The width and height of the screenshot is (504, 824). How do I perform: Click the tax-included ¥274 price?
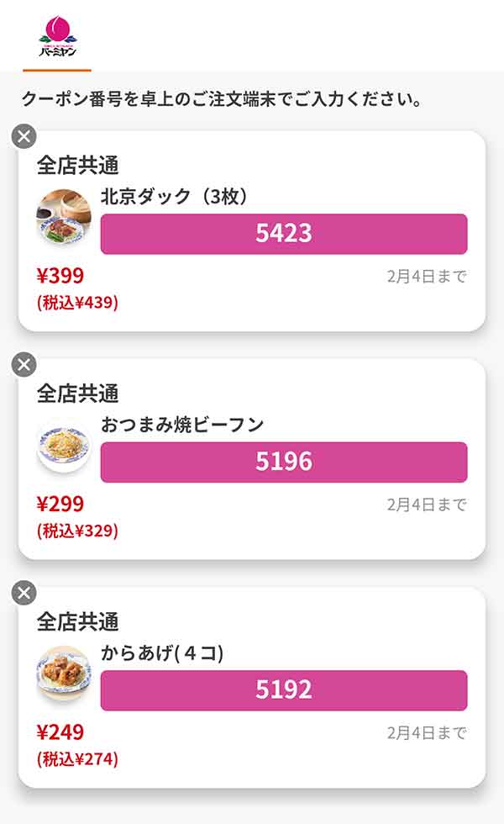point(77,759)
